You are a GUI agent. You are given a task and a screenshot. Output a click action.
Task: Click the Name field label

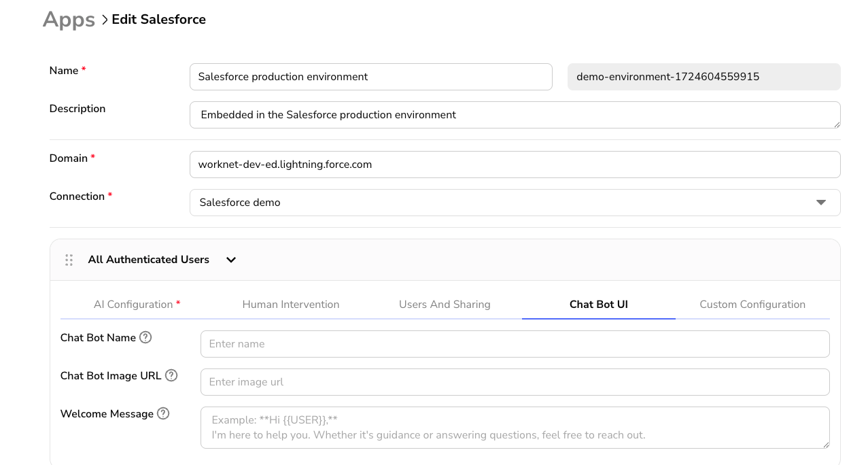64,71
